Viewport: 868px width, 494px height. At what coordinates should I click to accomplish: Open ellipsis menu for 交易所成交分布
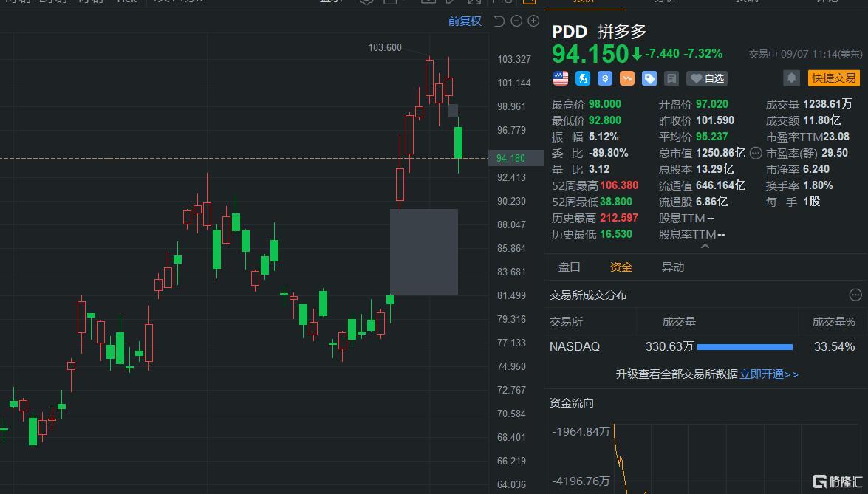pyautogui.click(x=855, y=295)
